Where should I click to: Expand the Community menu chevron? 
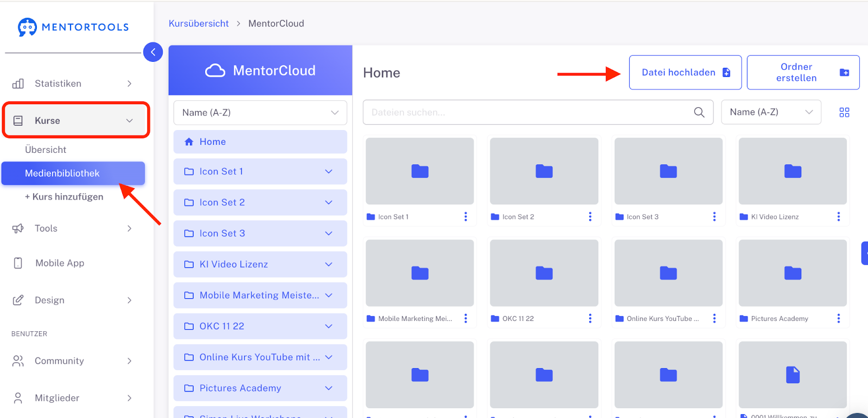click(129, 361)
